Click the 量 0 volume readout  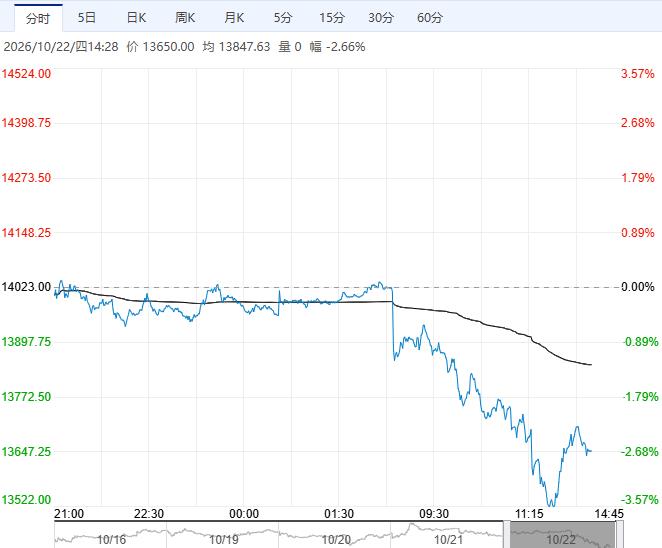pos(290,46)
